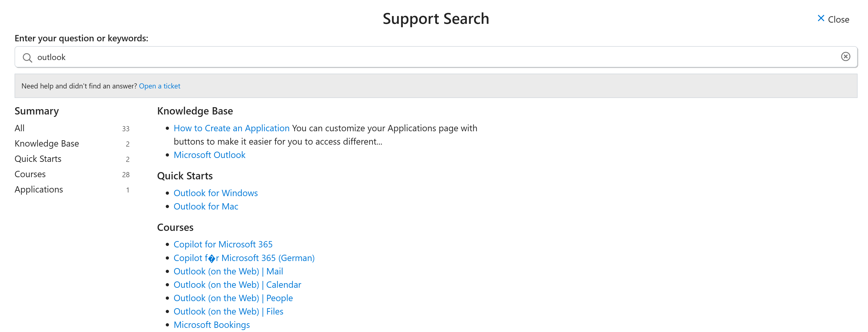Open Copilot für Microsoft 365 (German) course
Viewport: 868px width, 332px height.
pyautogui.click(x=244, y=258)
